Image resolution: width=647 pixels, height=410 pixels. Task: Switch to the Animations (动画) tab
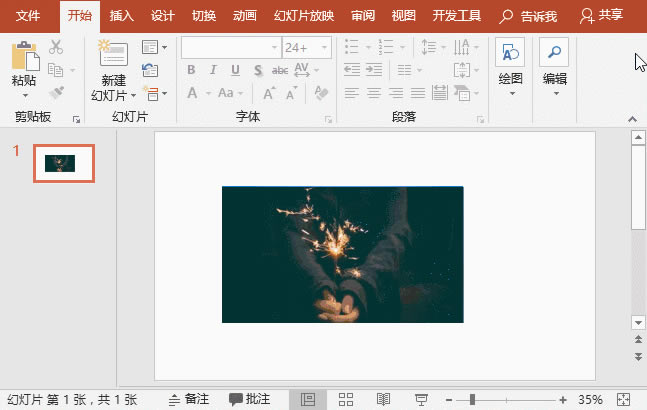[244, 16]
